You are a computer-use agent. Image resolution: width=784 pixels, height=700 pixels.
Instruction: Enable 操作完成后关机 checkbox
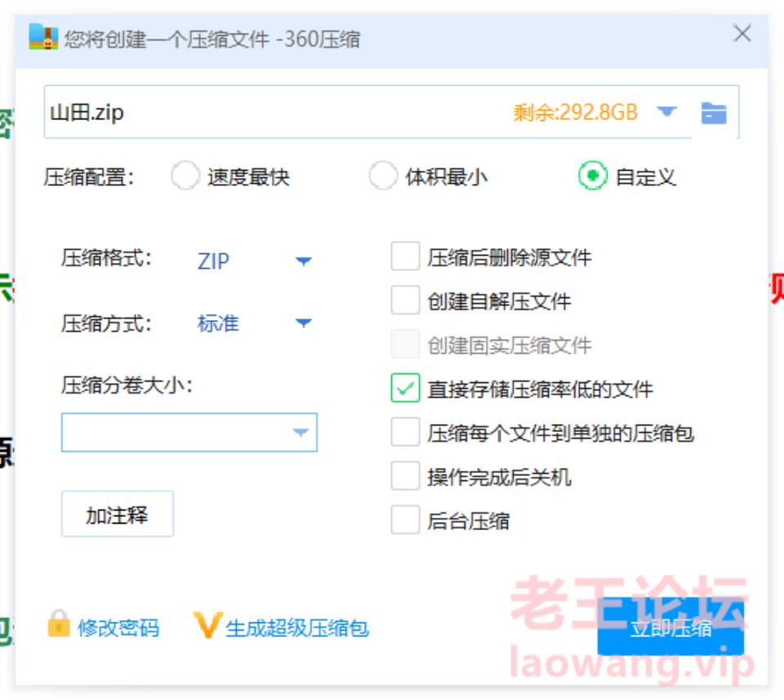405,475
